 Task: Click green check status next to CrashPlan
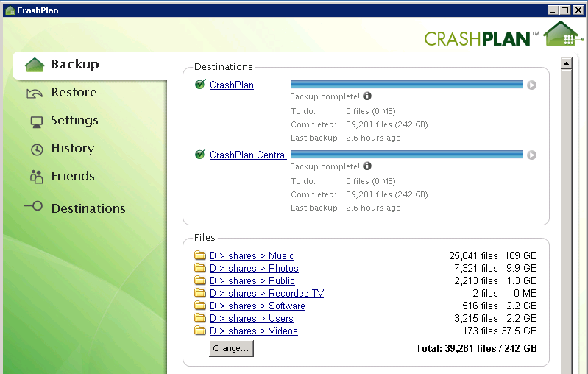tap(199, 85)
